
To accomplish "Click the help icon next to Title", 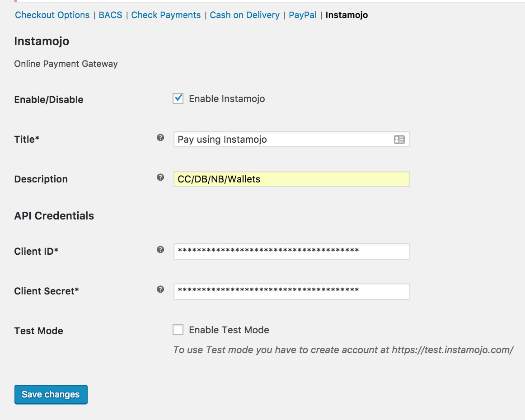I will tap(160, 138).
